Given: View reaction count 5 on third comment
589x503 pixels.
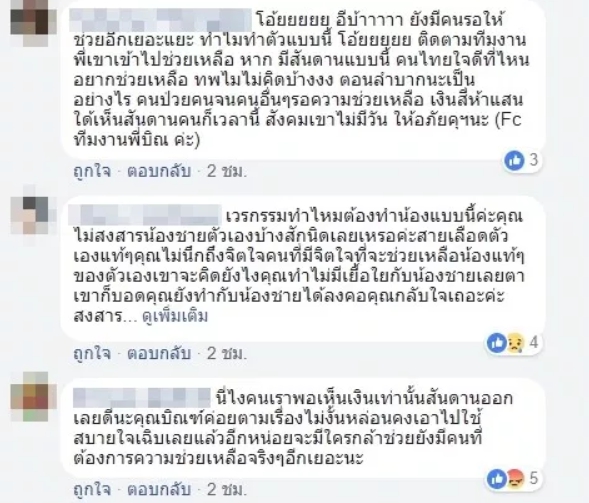Looking at the screenshot, I should click(x=534, y=479).
